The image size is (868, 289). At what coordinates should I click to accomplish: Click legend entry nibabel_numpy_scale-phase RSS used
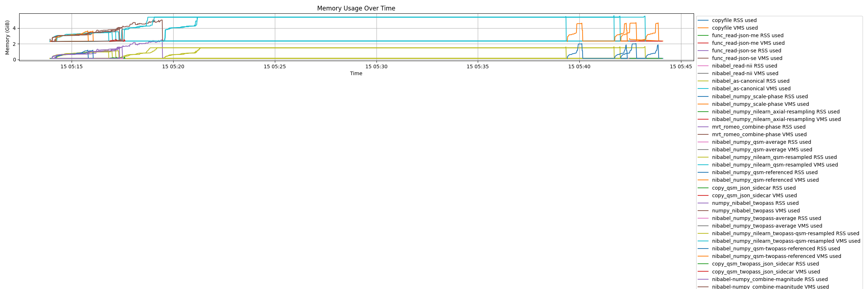(753, 97)
